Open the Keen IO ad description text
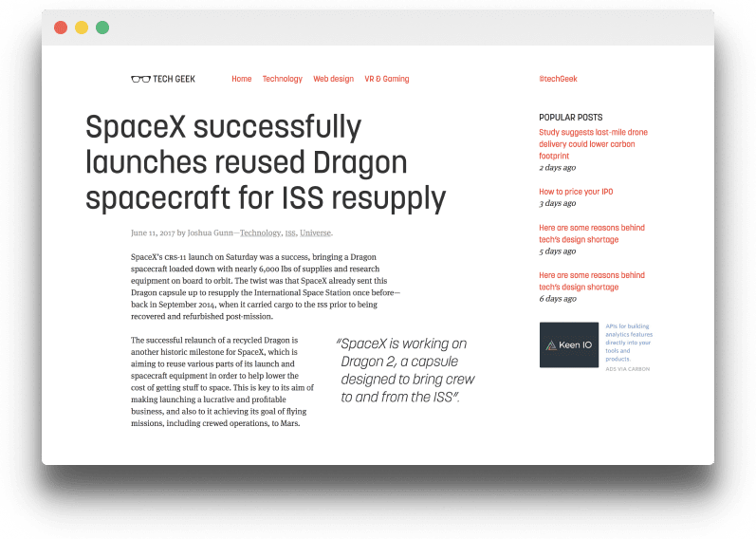This screenshot has width=756, height=539. click(x=629, y=343)
